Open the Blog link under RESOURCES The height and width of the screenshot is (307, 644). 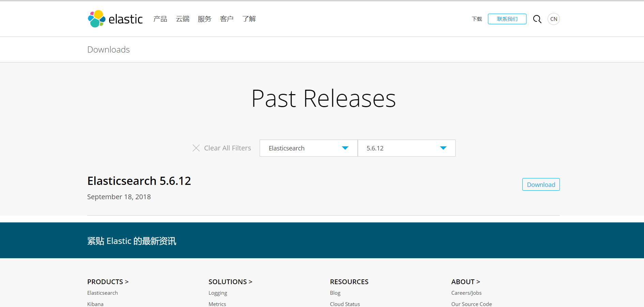(335, 293)
